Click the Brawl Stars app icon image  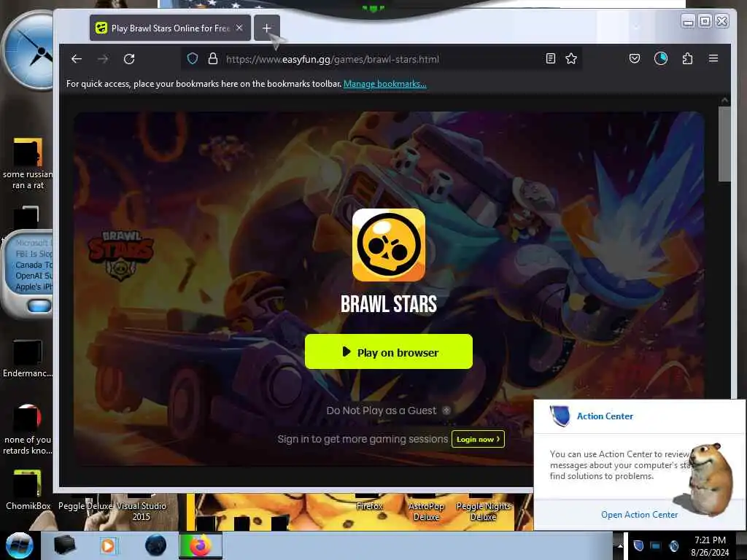pyautogui.click(x=389, y=245)
